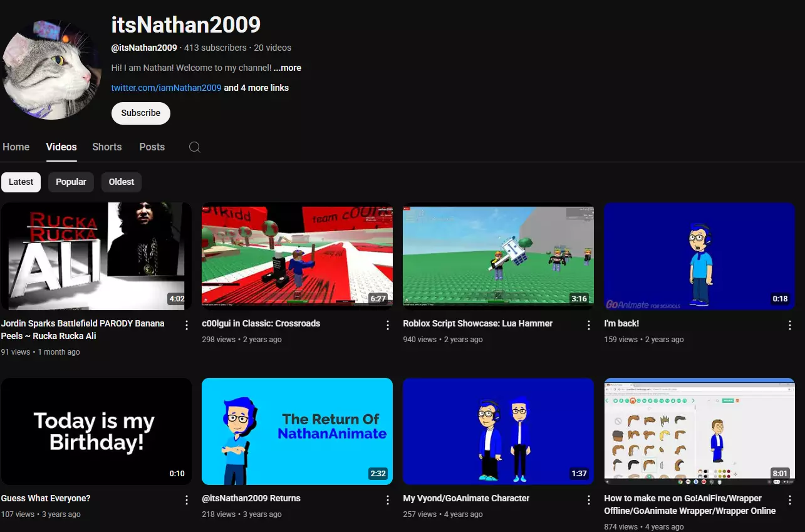Screen dimensions: 805x532
Task: Open options menu for My Vyond/GoAnimate Character video
Action: point(589,499)
